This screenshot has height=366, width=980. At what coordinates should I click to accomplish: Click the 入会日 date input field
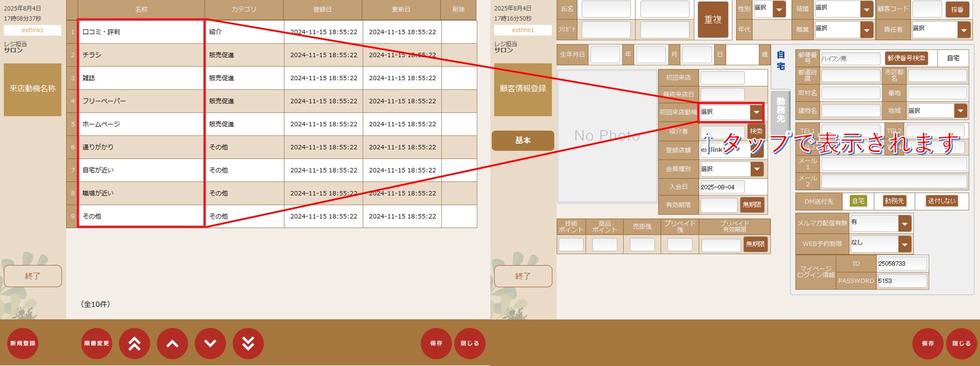coord(722,187)
